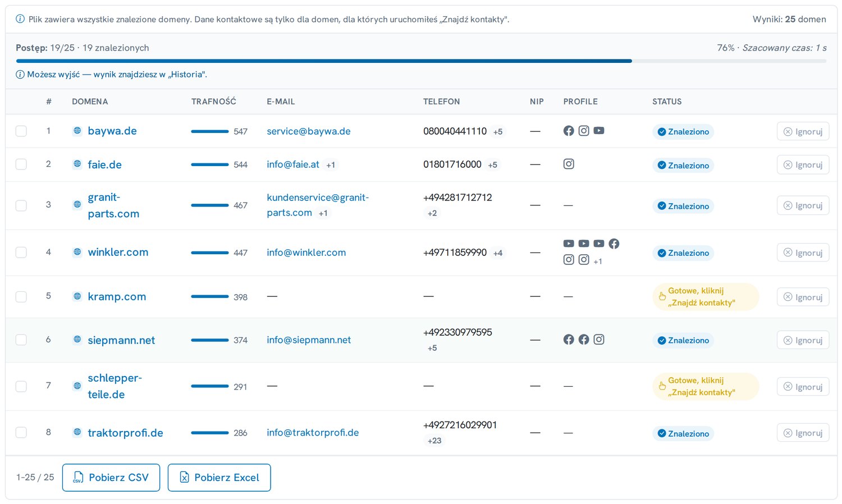This screenshot has height=504, width=842.
Task: Click the globe icon beside traktorprofi.de
Action: tap(77, 432)
